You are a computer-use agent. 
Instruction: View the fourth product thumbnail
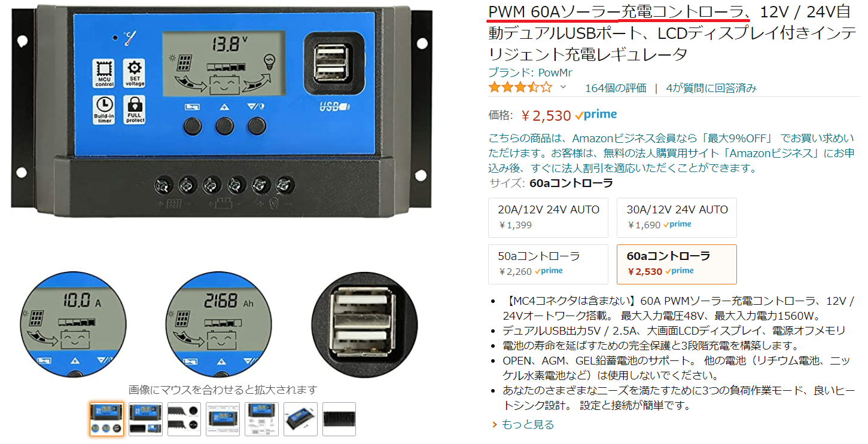(x=223, y=419)
